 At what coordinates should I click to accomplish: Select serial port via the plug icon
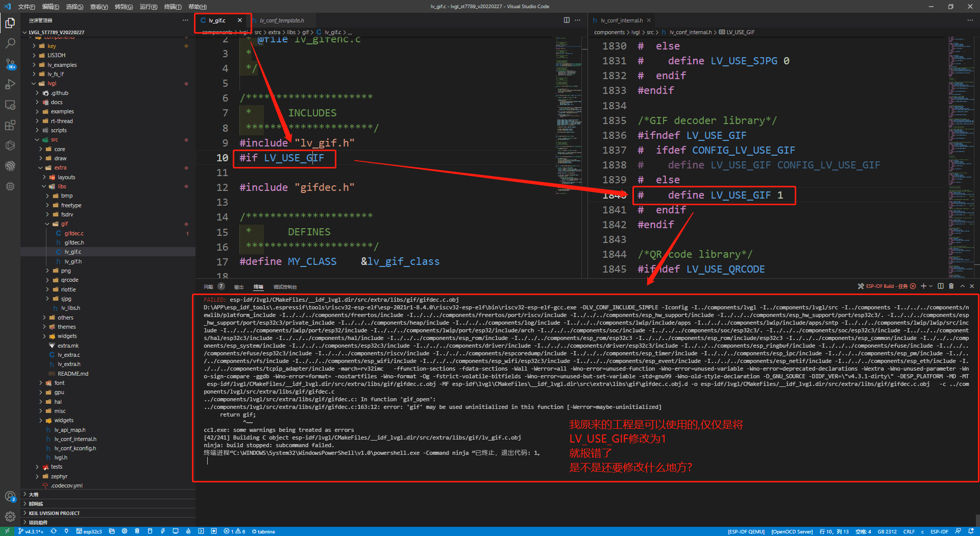[66, 531]
